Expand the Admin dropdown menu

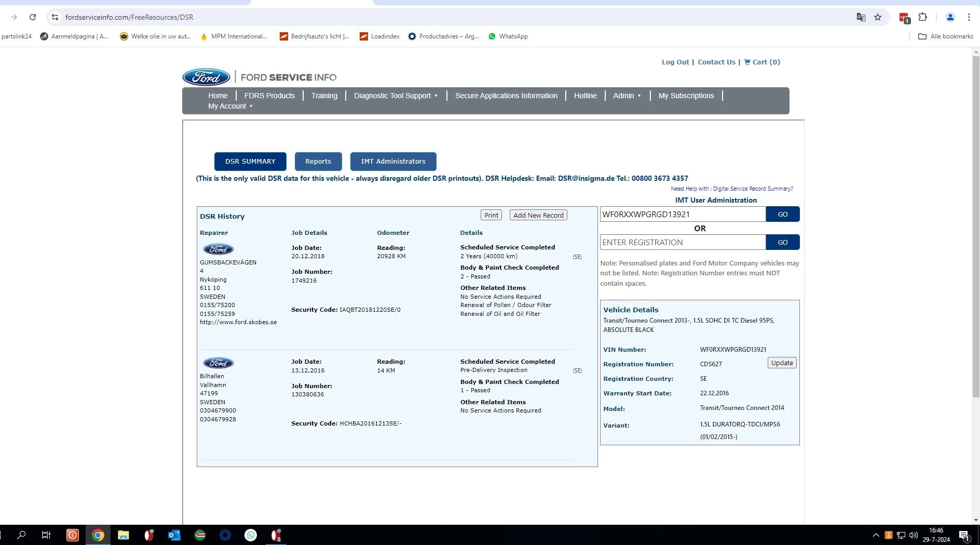627,96
